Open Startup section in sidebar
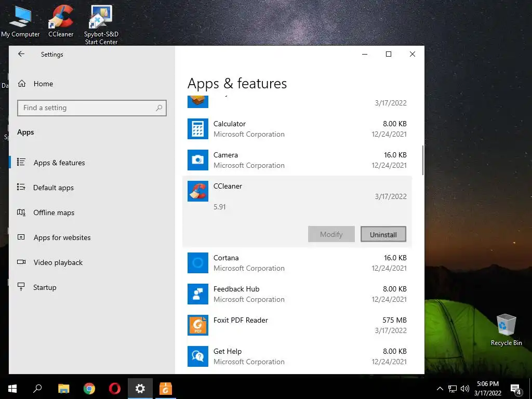This screenshot has width=532, height=399. coord(45,287)
